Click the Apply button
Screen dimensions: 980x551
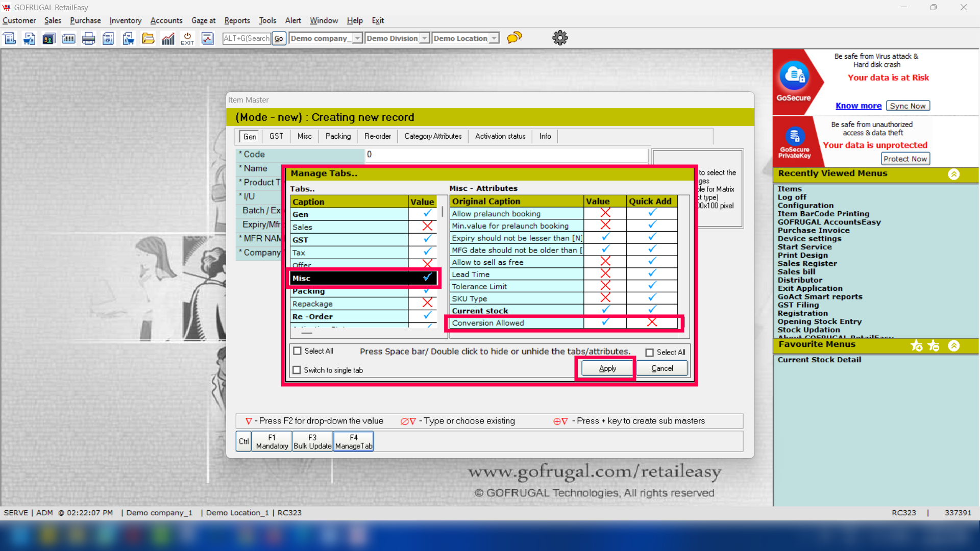tap(607, 368)
